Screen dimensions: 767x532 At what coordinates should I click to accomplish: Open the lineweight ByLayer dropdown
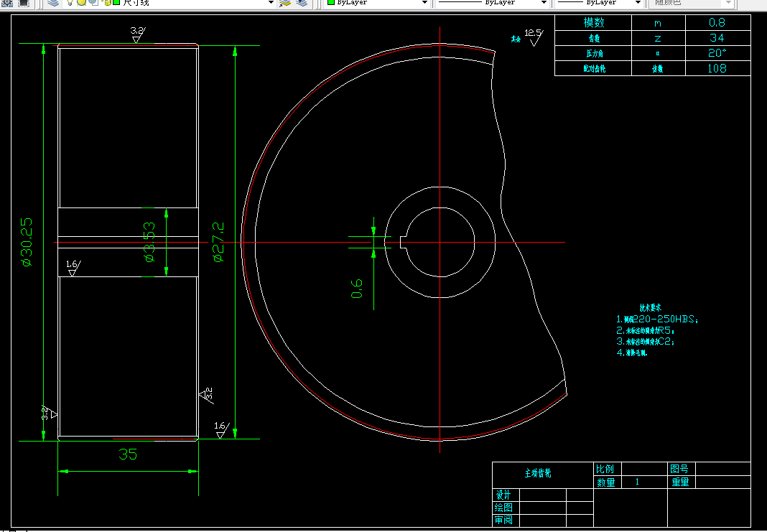(x=638, y=2)
